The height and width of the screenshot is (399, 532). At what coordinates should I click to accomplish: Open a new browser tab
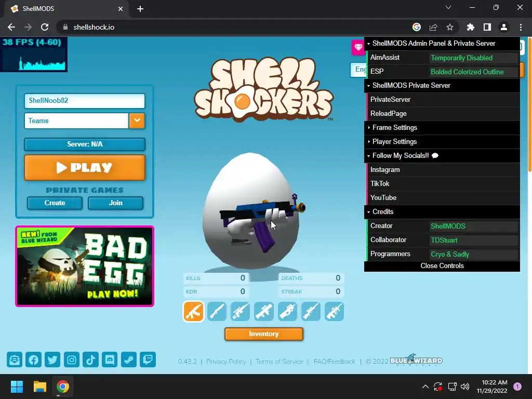(x=140, y=9)
